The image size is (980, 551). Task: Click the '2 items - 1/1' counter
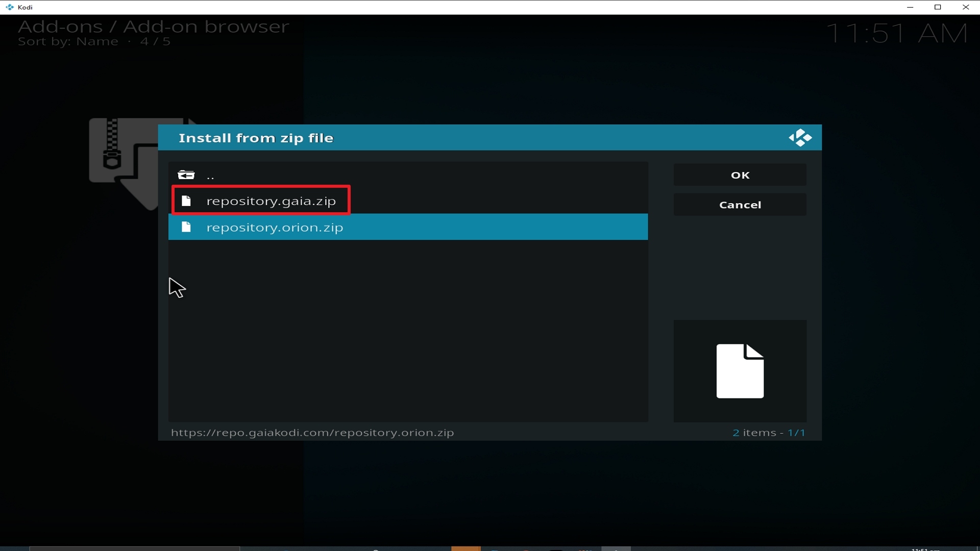[769, 433]
